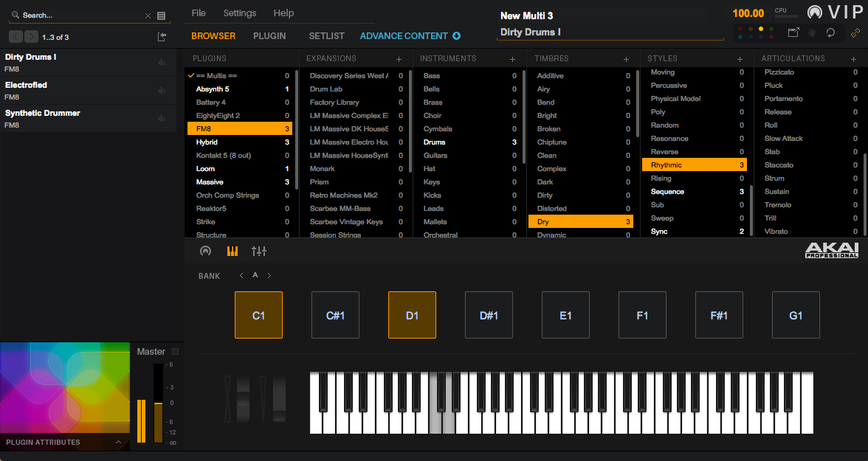Like the Electrofied patch
Screen dimensions: 868x461
click(x=162, y=90)
